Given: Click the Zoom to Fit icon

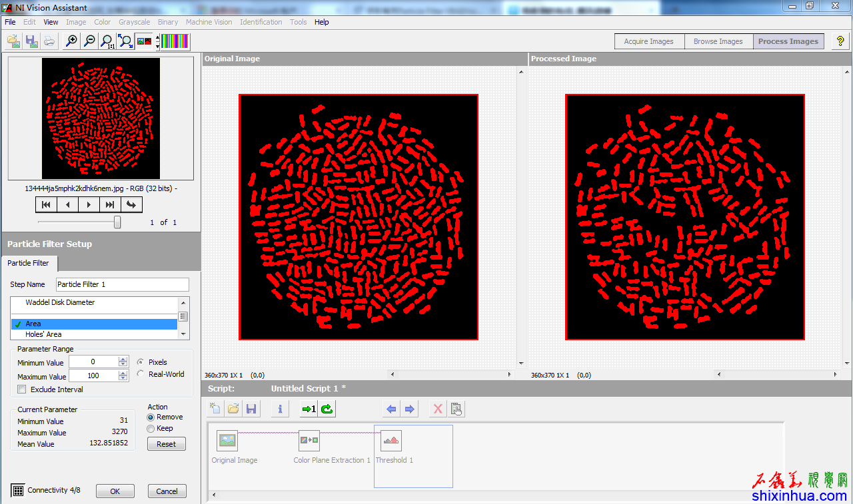Looking at the screenshot, I should pos(125,41).
